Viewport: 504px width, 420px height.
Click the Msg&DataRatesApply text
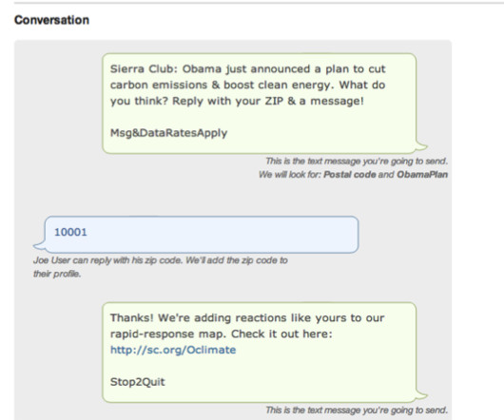pos(168,133)
